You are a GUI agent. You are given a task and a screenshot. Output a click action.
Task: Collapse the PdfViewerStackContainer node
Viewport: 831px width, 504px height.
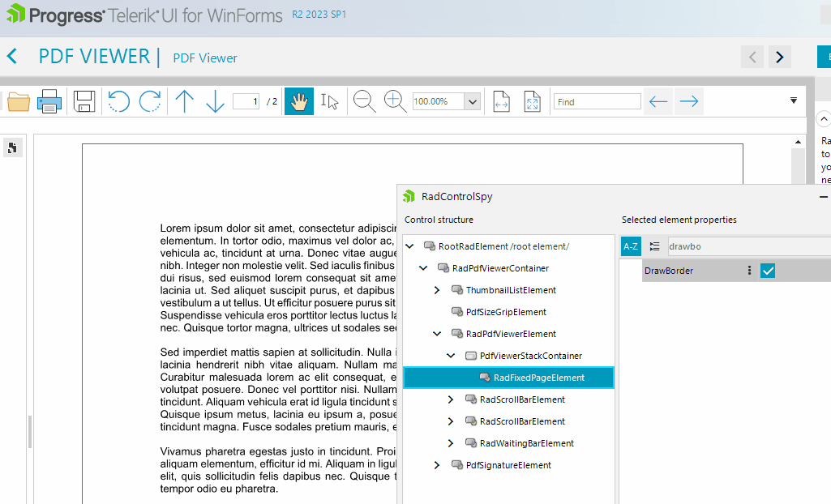click(x=451, y=356)
